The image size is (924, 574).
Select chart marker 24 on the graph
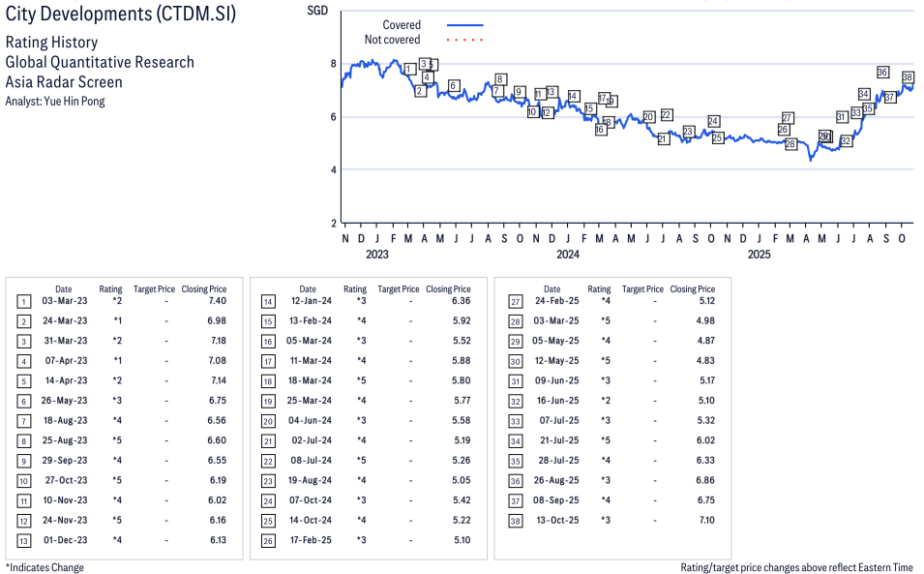point(713,121)
